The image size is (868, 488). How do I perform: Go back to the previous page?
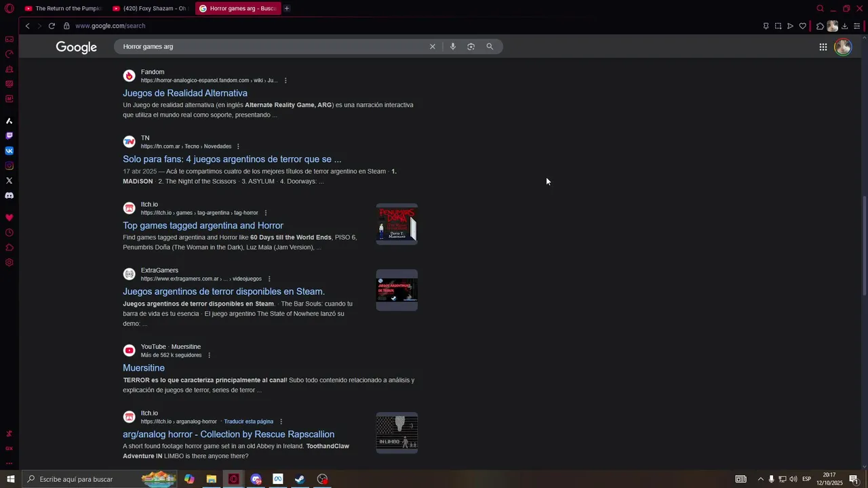click(x=27, y=26)
